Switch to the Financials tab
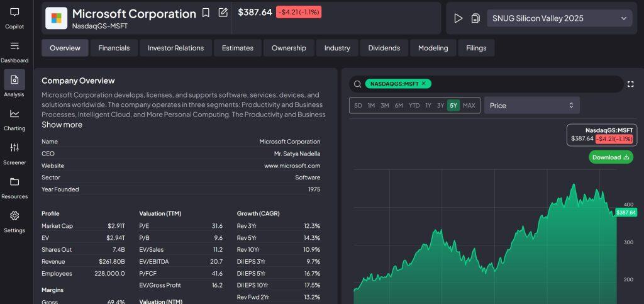Screen dimensions: 644x304 tap(114, 48)
